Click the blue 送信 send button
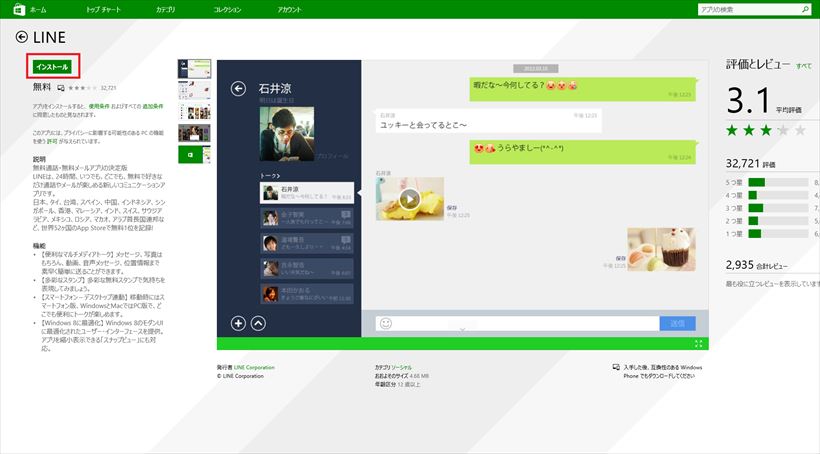820x454 pixels. point(677,323)
